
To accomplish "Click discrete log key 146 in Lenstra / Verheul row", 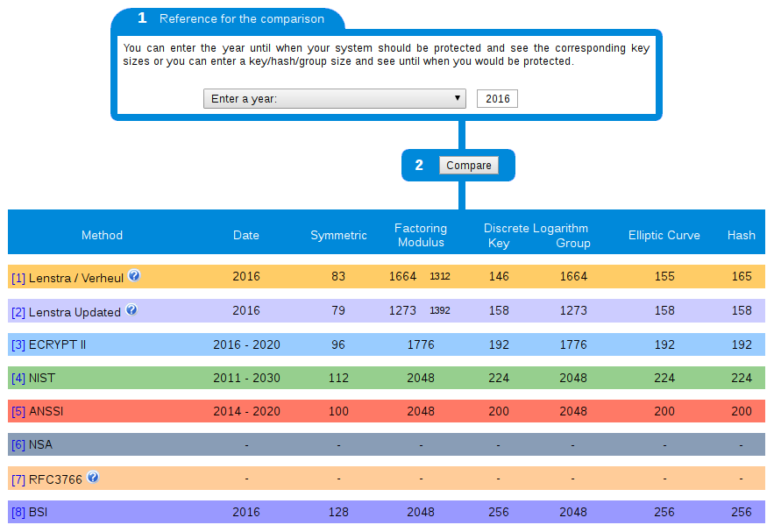I will (x=499, y=276).
